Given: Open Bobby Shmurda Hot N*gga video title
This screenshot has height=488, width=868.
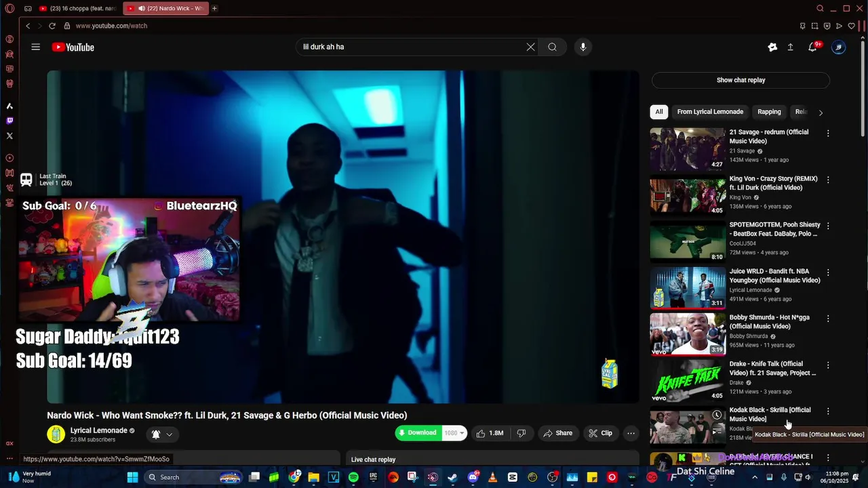Looking at the screenshot, I should 770,322.
